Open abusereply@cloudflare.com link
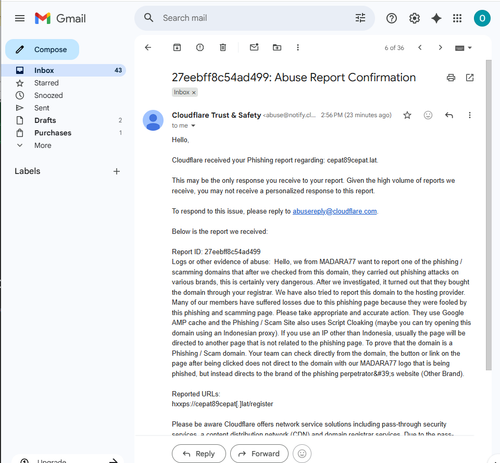Screen dimensions: 500x463 [x=335, y=211]
